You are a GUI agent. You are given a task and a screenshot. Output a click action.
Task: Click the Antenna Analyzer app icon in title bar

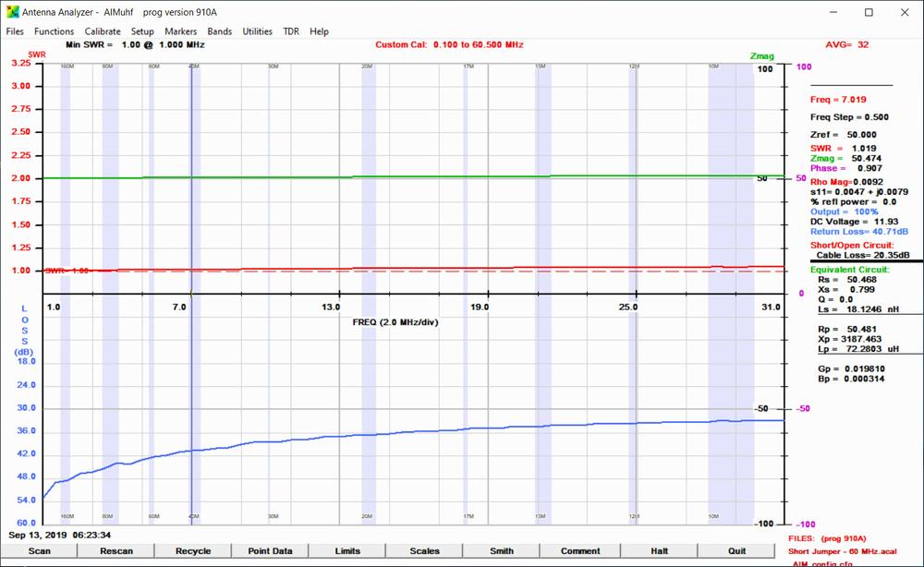coord(11,12)
